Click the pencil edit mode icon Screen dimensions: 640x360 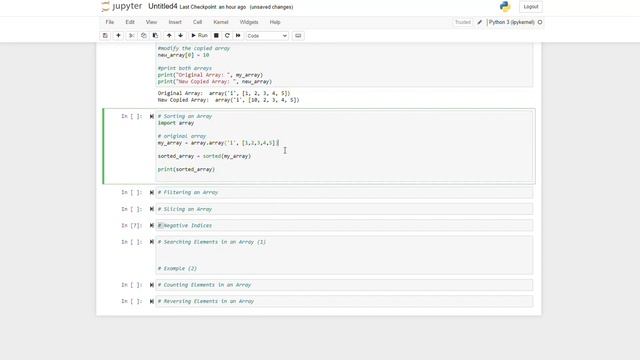(x=480, y=22)
